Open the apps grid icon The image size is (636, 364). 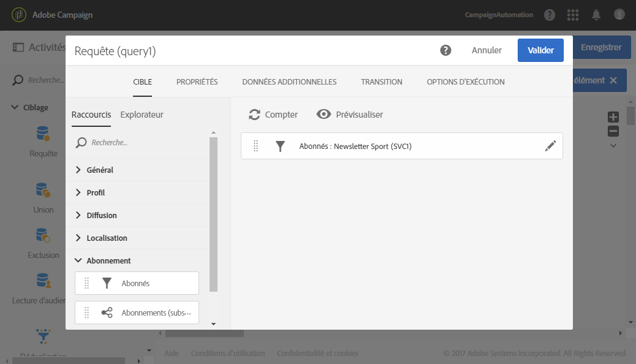[573, 15]
